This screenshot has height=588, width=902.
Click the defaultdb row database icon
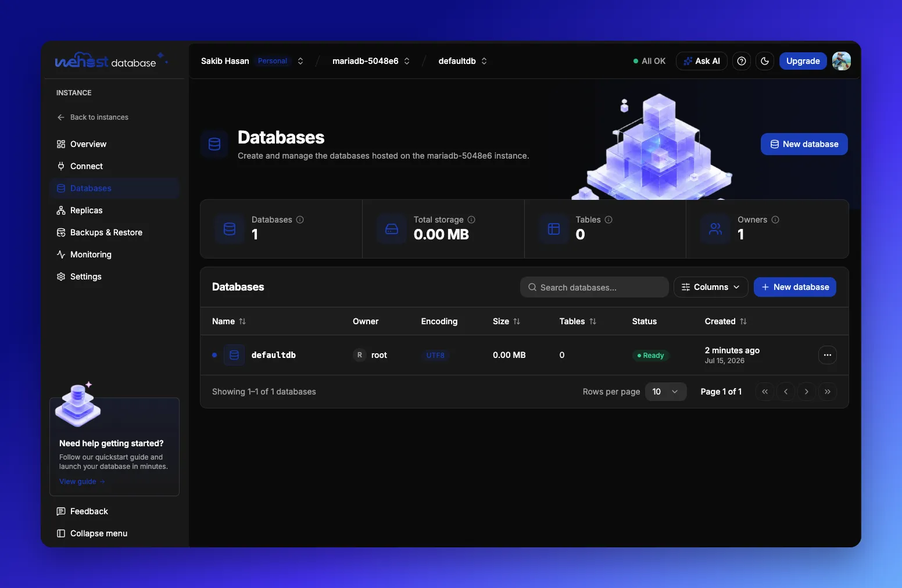[234, 355]
